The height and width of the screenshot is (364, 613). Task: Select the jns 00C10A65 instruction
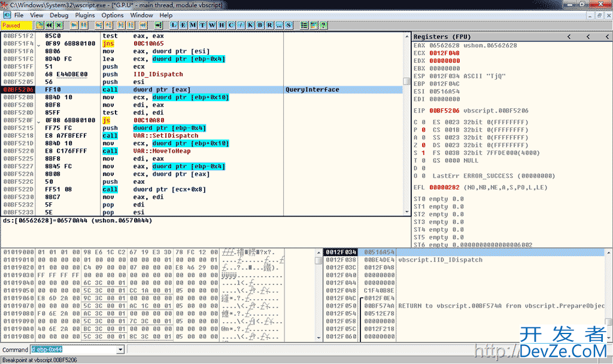(133, 43)
